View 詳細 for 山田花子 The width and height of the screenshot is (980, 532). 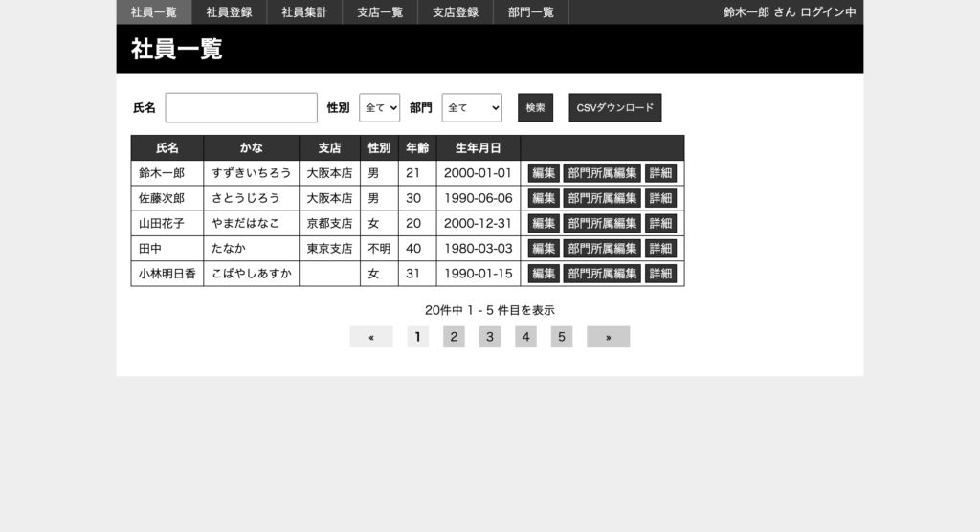(660, 223)
